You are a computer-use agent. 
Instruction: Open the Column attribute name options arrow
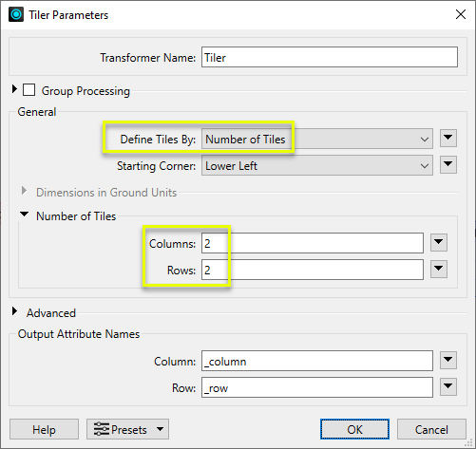tap(448, 360)
